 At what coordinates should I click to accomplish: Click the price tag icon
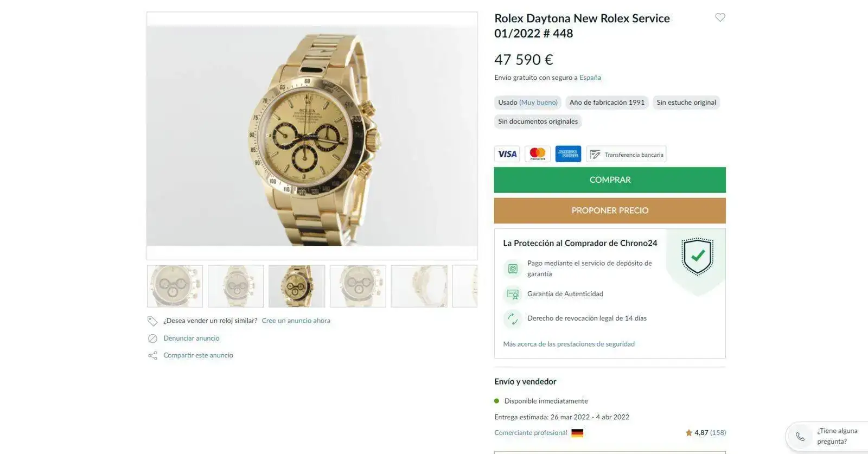(152, 321)
